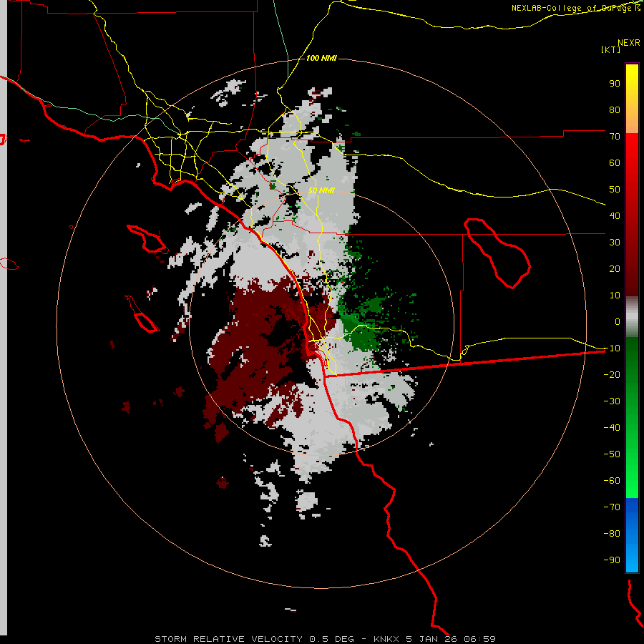Click the 70 value on the velocity scale
This screenshot has height=644, width=644.
click(615, 137)
